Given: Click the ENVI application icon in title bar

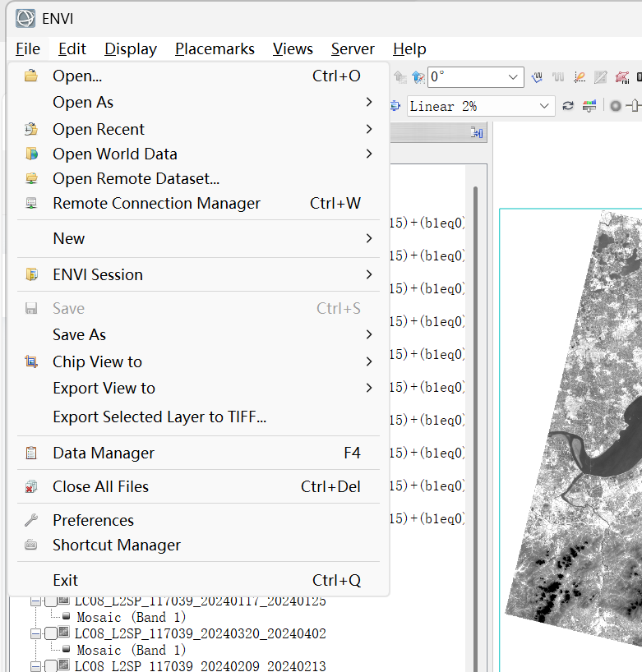Looking at the screenshot, I should [x=25, y=18].
